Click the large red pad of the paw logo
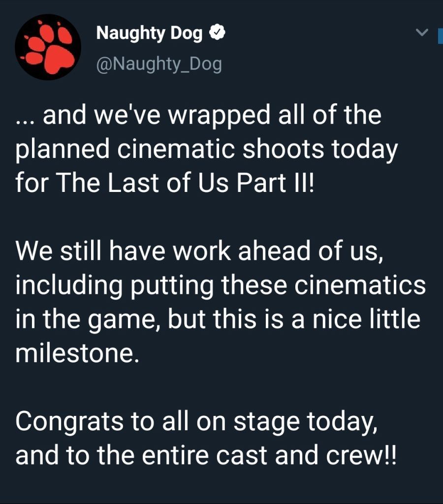Screen dimensions: 443x504 point(58,59)
